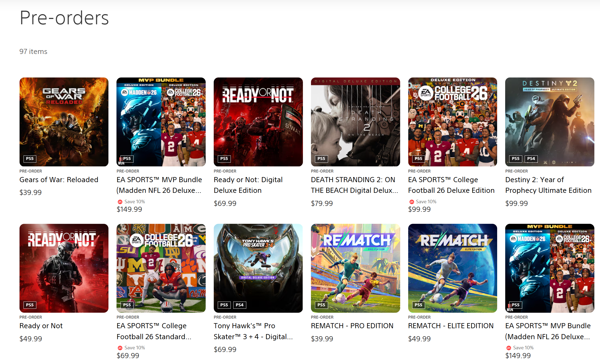Click EA Play icon under College Football 26 Deluxe Edition
The width and height of the screenshot is (600, 364).
[x=412, y=202]
